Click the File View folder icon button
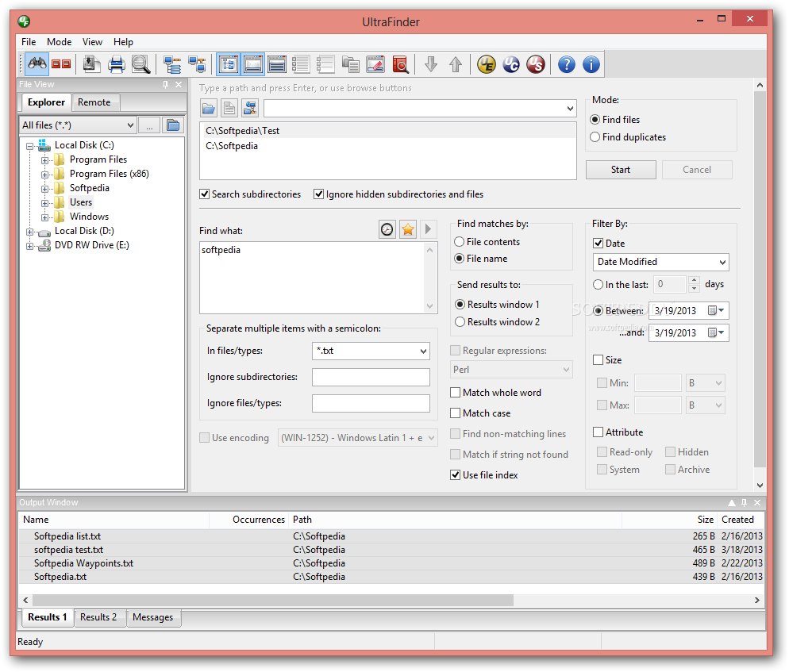Screen dimensions: 789x672 (x=173, y=125)
